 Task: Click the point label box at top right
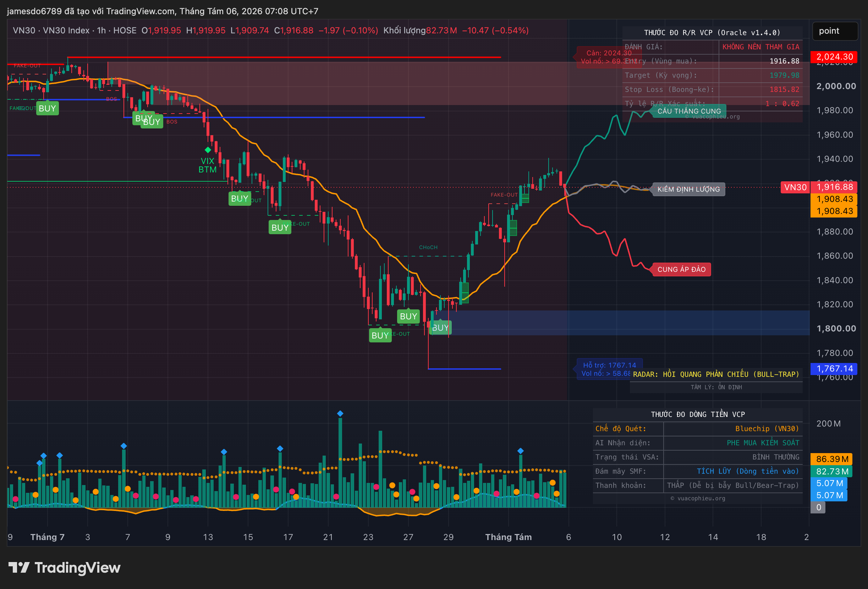[x=835, y=31]
